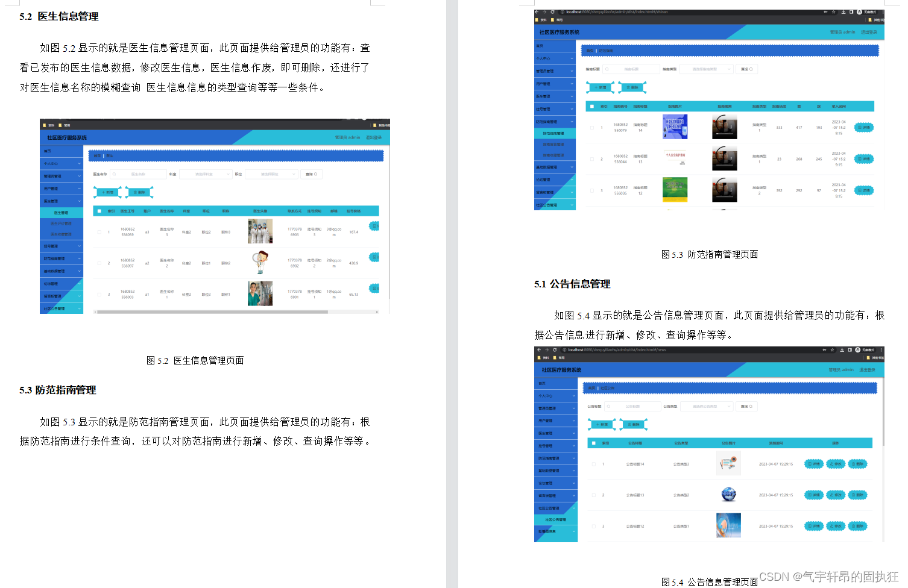
Task: Toggle select-all checkbox in Fig 5.3 table header
Action: [x=592, y=106]
